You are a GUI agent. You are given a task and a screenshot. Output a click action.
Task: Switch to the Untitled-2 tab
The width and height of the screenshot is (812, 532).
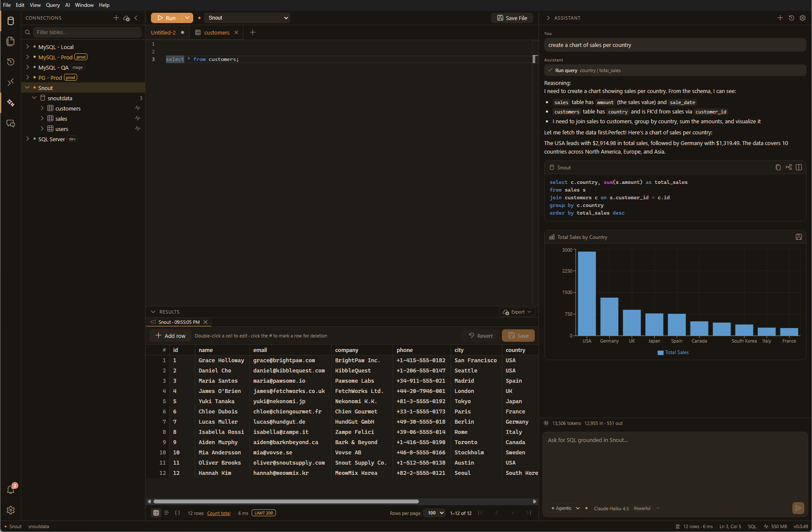[x=164, y=32]
